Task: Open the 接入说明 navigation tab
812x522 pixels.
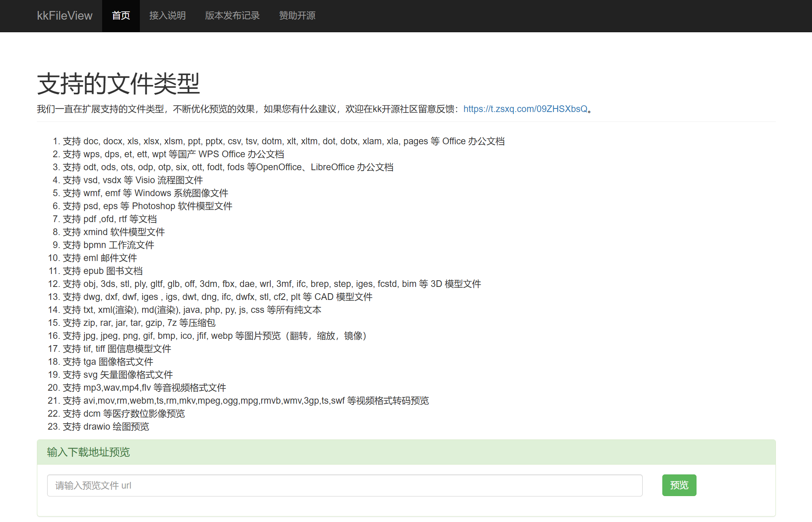Action: pyautogui.click(x=167, y=16)
